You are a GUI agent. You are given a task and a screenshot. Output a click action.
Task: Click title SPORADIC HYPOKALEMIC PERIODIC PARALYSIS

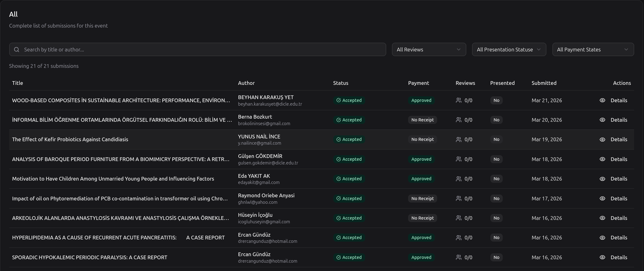click(89, 257)
